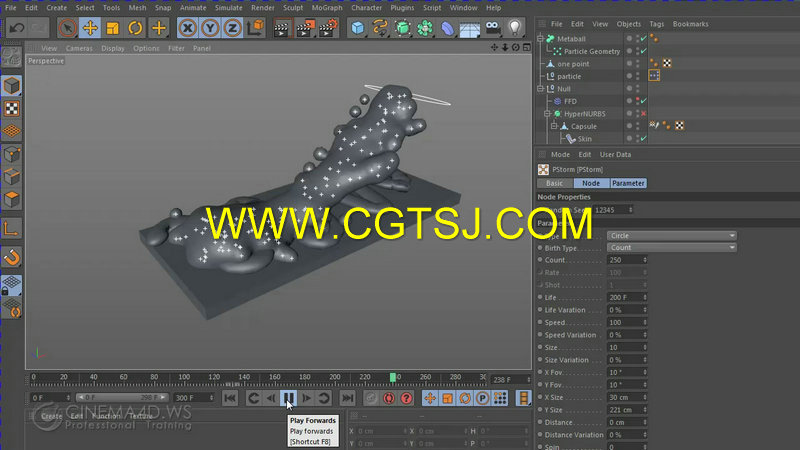Render the active view
This screenshot has height=450, width=800.
click(282, 28)
